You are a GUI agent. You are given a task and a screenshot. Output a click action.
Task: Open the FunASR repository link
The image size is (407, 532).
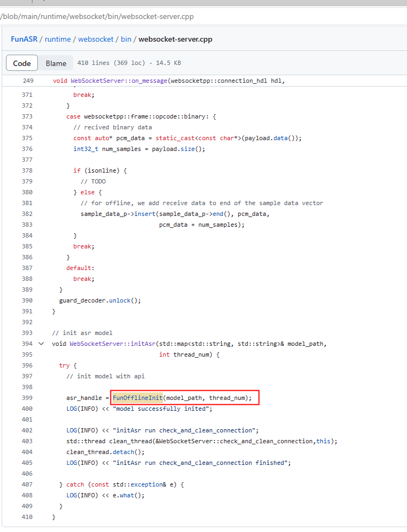(x=24, y=39)
